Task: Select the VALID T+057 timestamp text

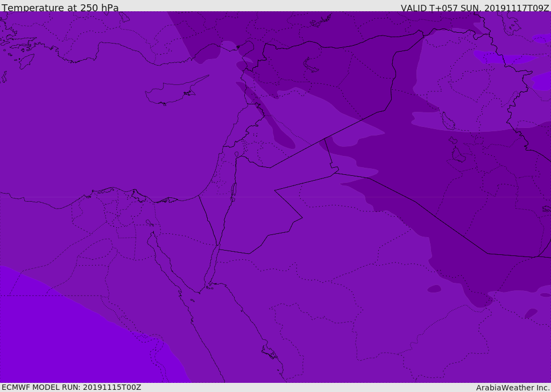Action: coord(475,8)
